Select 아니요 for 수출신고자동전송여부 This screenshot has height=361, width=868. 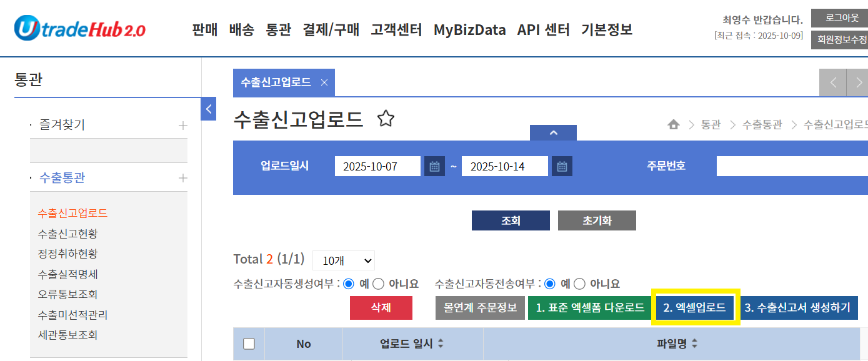point(579,284)
